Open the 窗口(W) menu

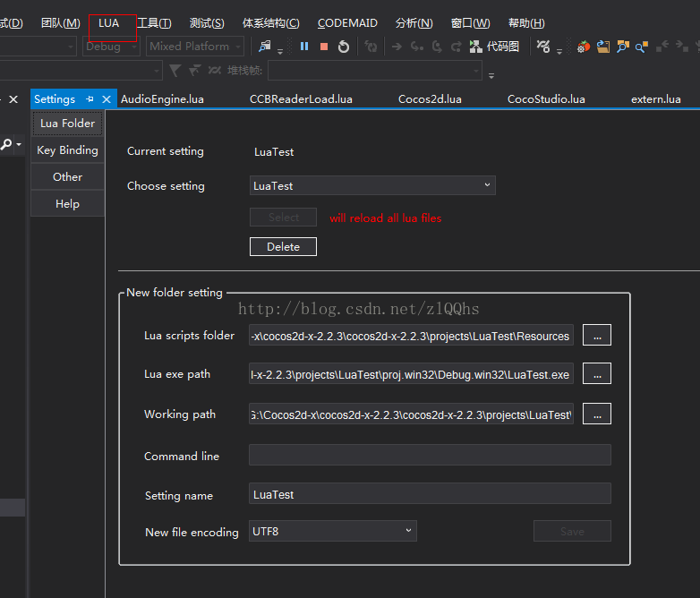pos(471,23)
